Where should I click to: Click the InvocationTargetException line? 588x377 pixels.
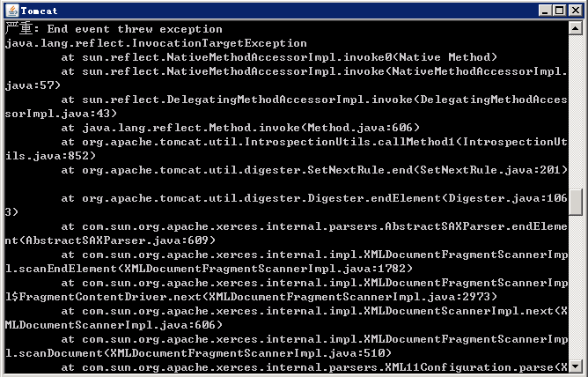pyautogui.click(x=156, y=43)
